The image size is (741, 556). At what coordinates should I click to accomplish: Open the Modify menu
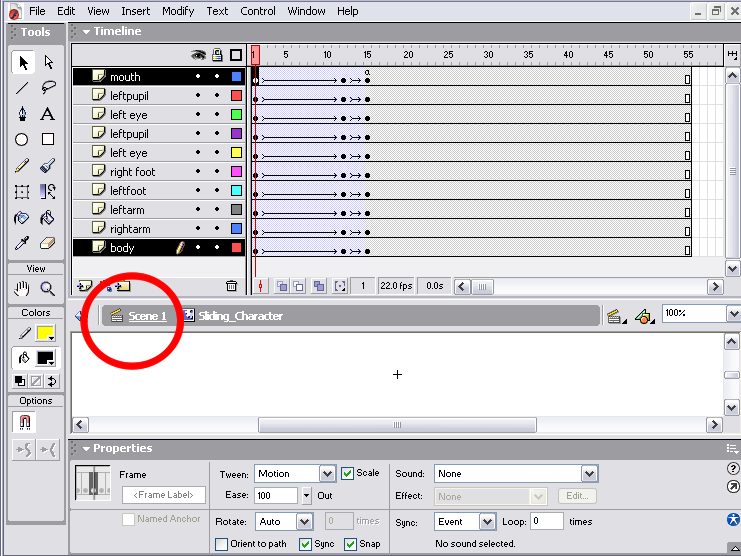(178, 11)
